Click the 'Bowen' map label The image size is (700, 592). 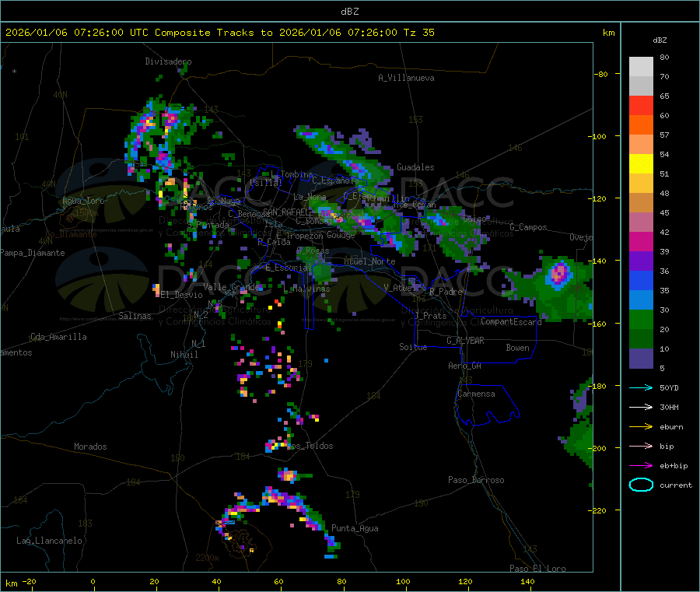(x=518, y=348)
